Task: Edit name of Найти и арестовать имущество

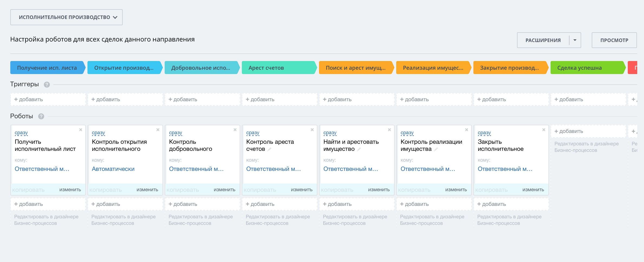Action: click(359, 149)
